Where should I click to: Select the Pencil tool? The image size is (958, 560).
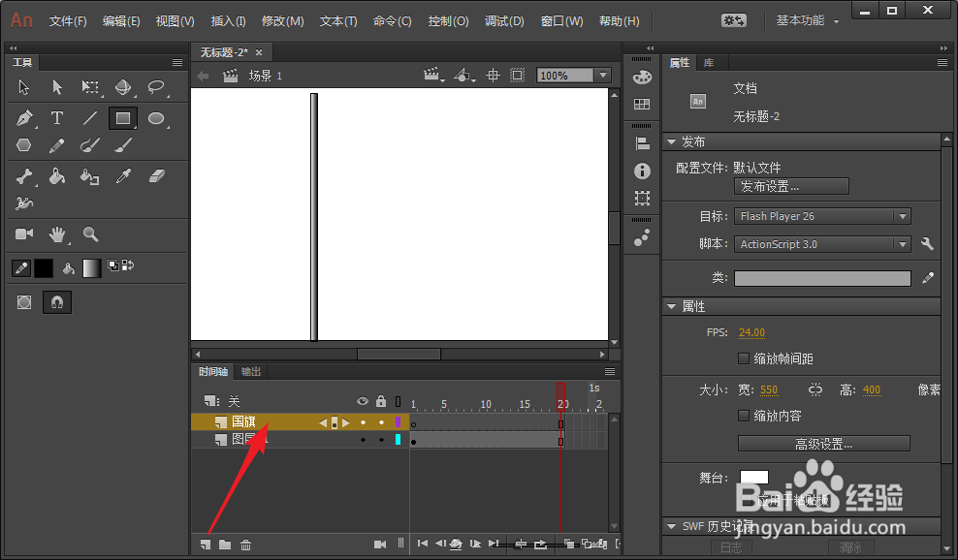57,144
